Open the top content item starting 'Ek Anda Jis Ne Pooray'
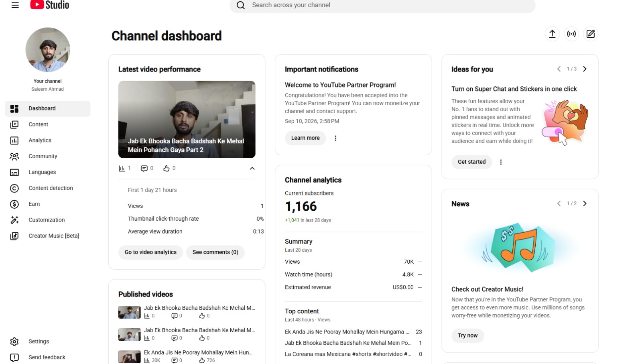The image size is (642, 364). tap(347, 332)
